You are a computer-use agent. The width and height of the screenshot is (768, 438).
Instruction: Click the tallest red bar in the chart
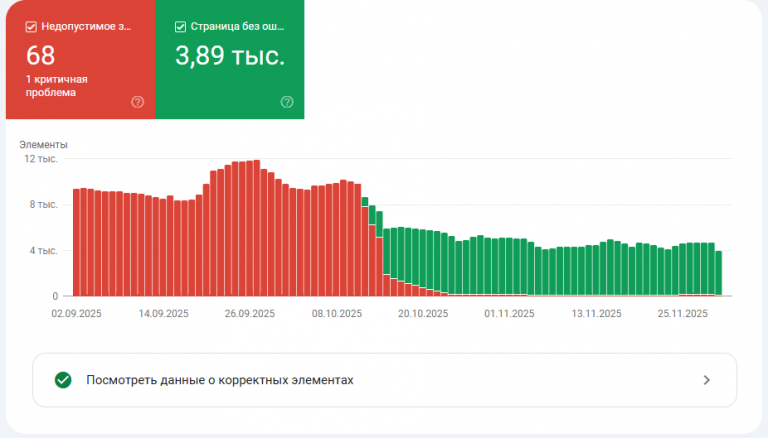257,228
